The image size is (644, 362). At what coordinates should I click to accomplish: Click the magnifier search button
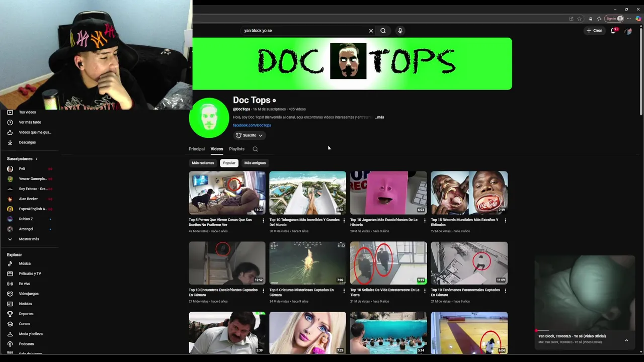(x=383, y=31)
